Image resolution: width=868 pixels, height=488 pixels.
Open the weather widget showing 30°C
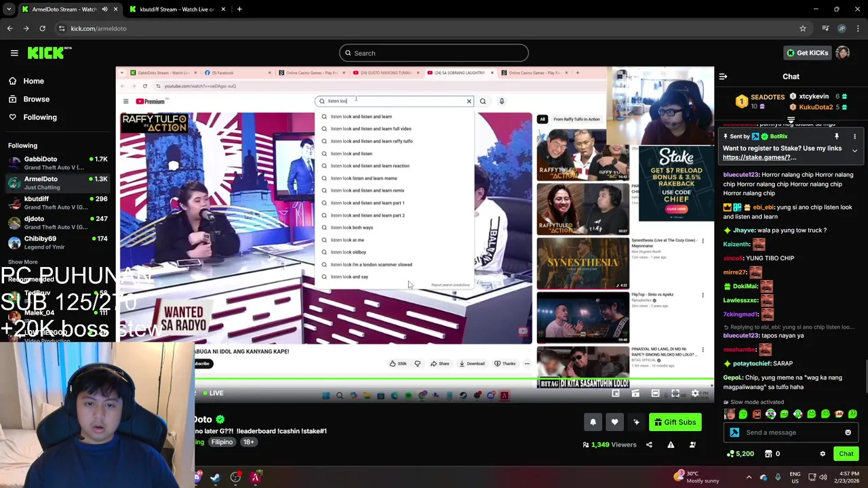[696, 477]
